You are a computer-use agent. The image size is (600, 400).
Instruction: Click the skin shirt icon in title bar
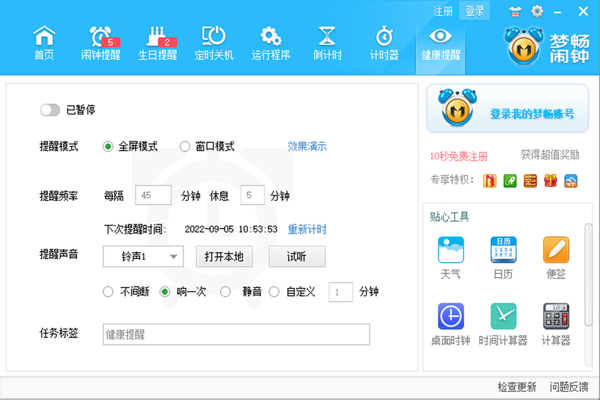[515, 11]
